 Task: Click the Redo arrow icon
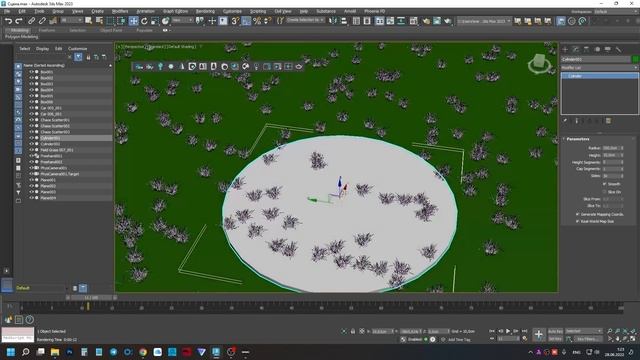[x=19, y=21]
